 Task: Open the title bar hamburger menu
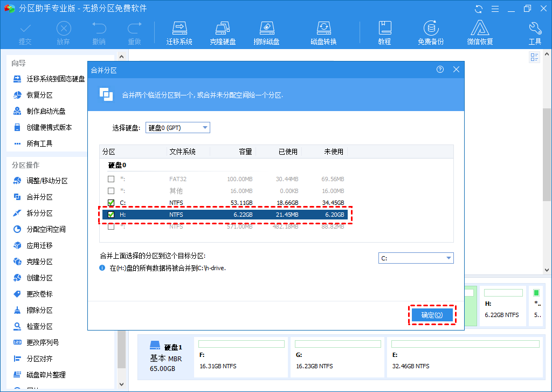coord(495,9)
